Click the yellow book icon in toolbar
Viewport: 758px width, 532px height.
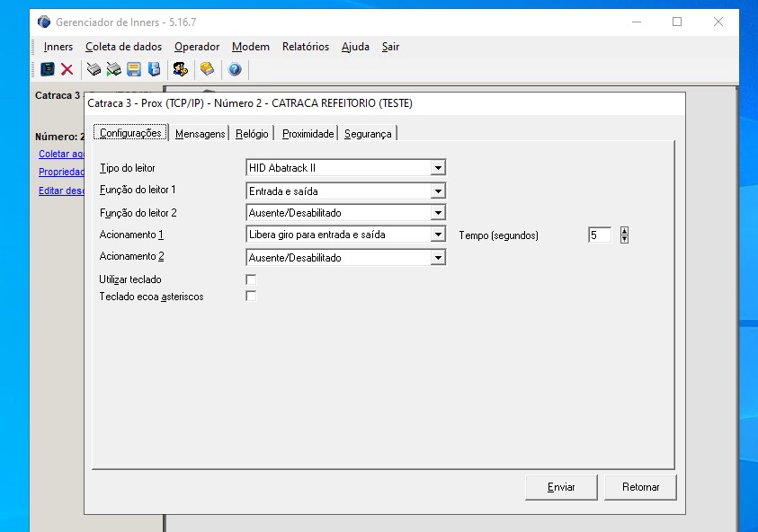coord(207,69)
